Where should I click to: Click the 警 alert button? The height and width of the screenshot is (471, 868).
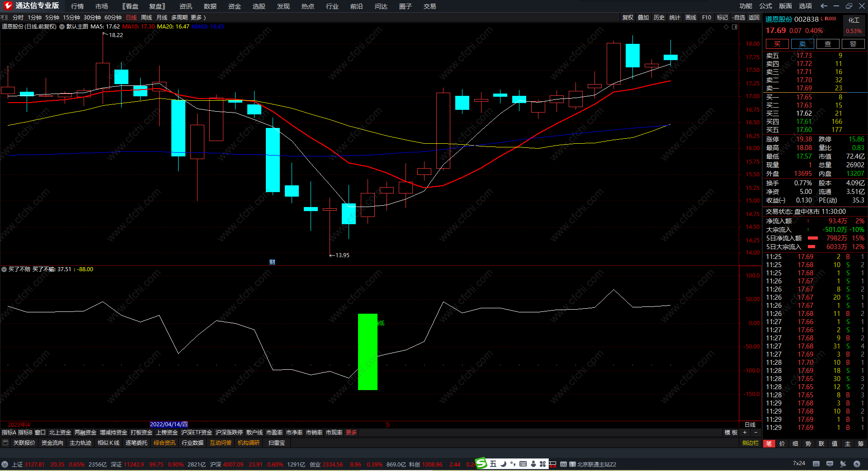pyautogui.click(x=853, y=44)
